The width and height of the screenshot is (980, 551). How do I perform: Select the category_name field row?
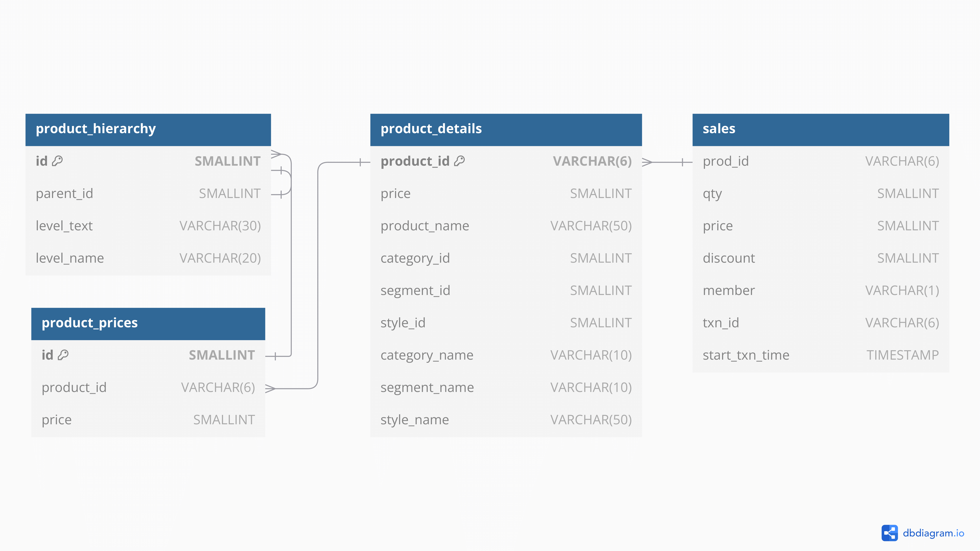coord(506,355)
